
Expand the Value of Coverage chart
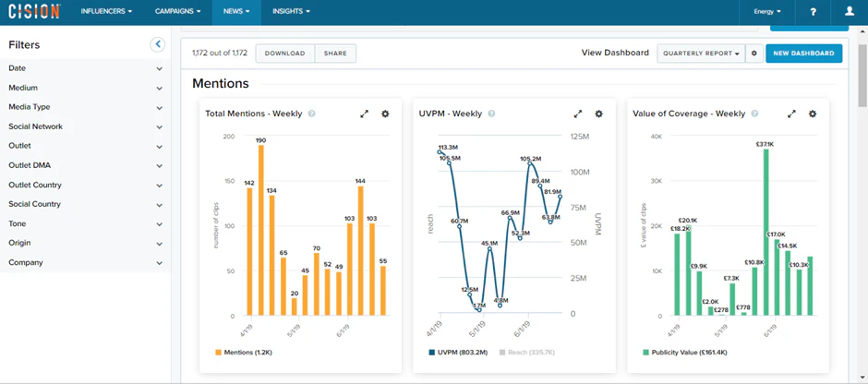(791, 114)
